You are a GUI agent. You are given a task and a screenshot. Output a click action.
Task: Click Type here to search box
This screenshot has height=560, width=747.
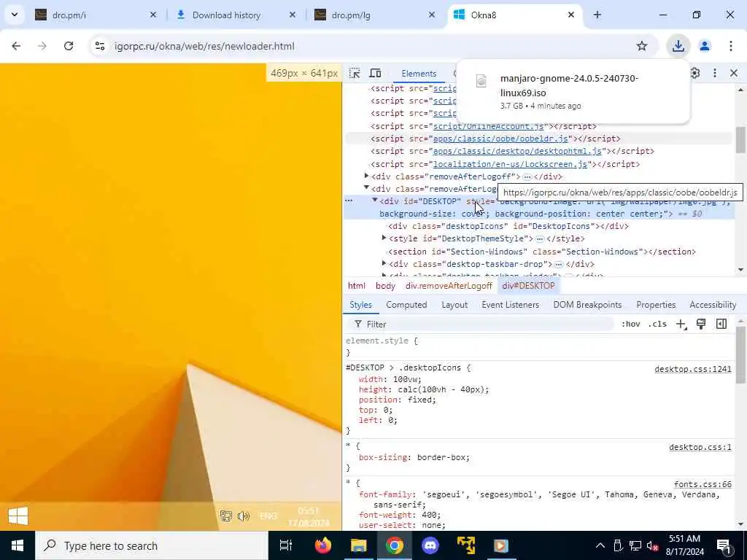152,545
